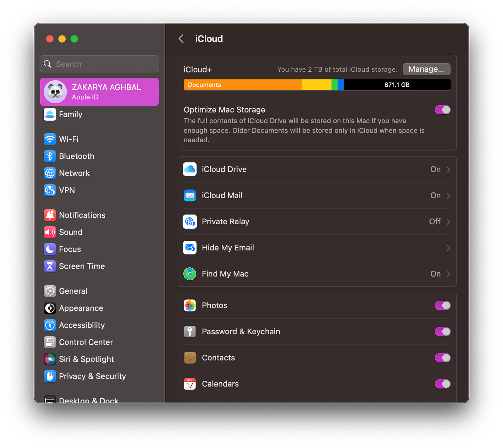Click the iCloud Mail envelope icon
Screen dimensions: 503x448
click(x=190, y=195)
